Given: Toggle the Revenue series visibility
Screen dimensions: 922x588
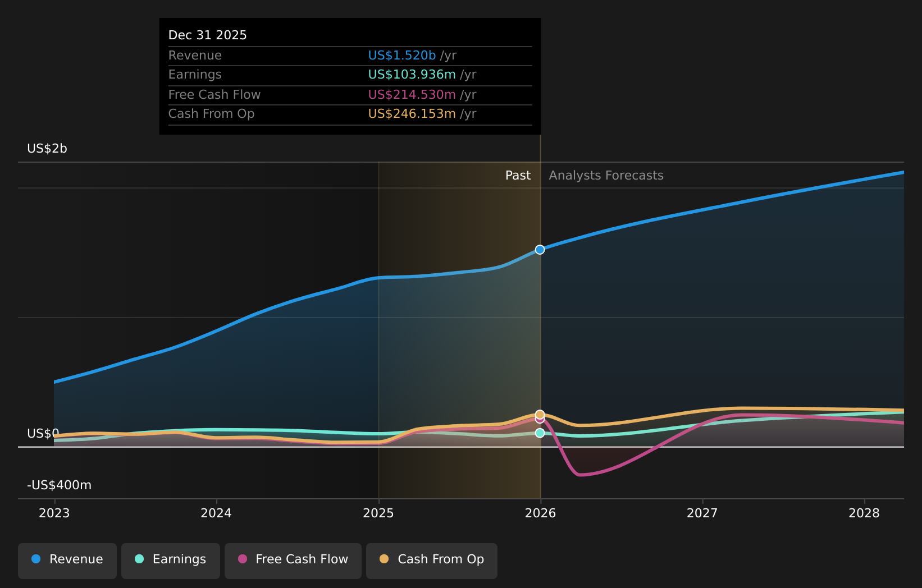Looking at the screenshot, I should coord(67,559).
